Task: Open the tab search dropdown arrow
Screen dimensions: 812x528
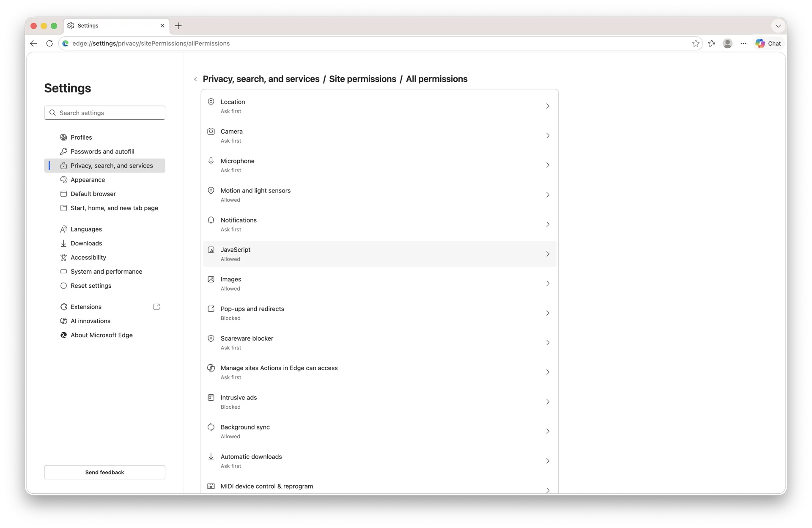Action: pos(778,26)
